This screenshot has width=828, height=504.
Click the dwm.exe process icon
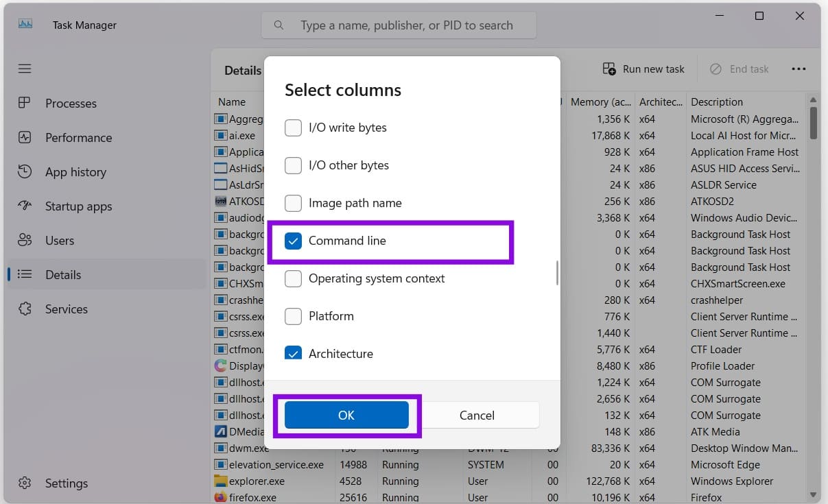coord(220,448)
